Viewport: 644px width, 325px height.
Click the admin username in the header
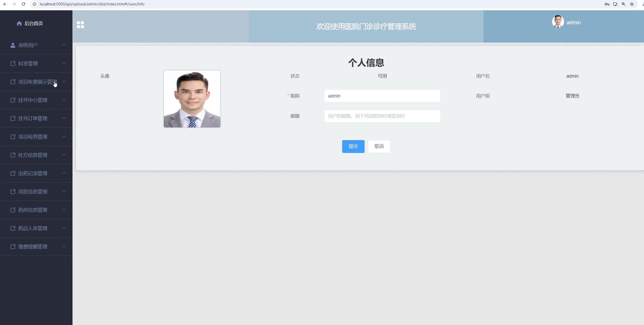click(x=574, y=22)
